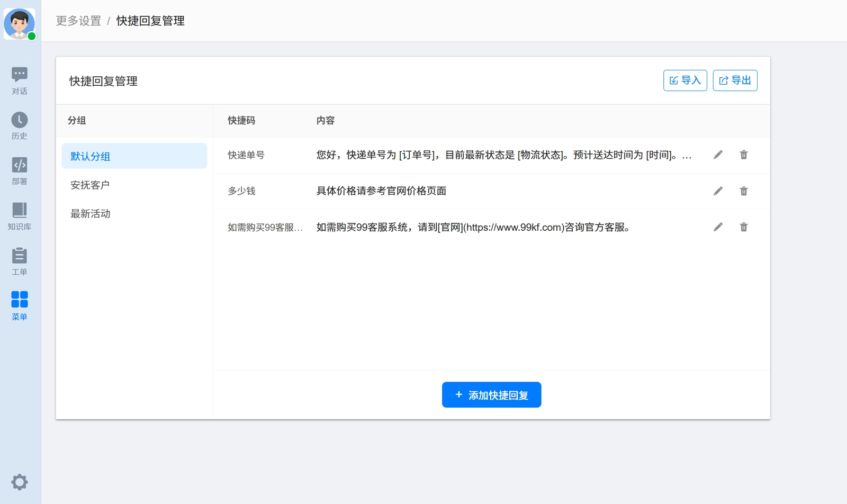Viewport: 847px width, 504px height.
Task: Open the settings gear in the sidebar
Action: coord(20,482)
